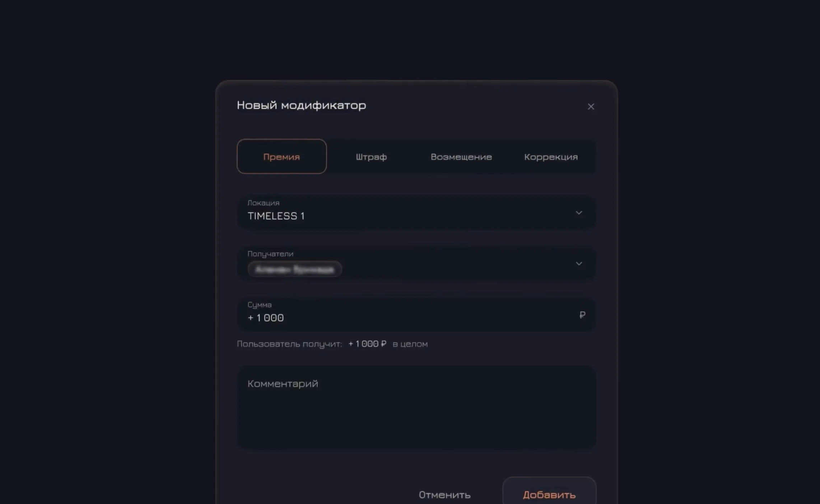820x504 pixels.
Task: Select the Премия modifier type
Action: [281, 157]
